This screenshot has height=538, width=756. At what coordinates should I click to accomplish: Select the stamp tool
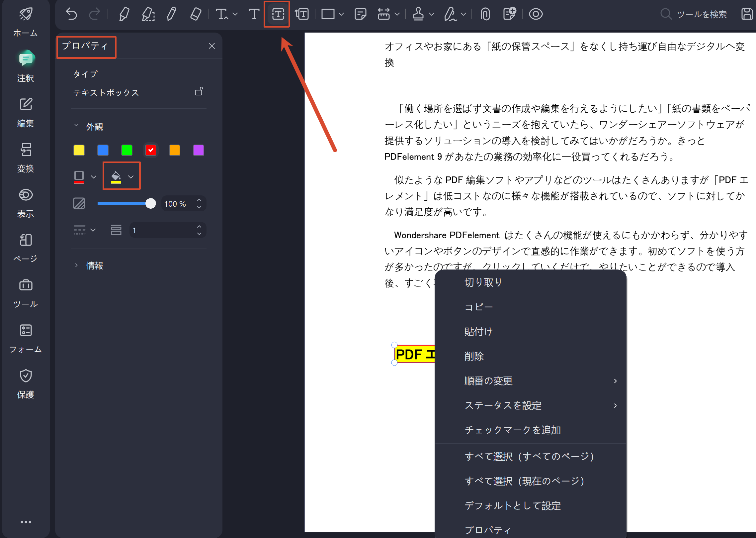(x=418, y=14)
